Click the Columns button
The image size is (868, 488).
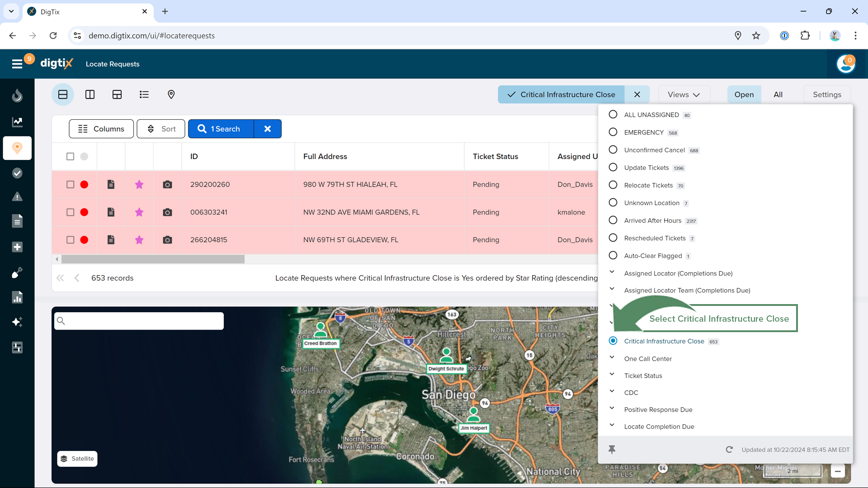101,129
